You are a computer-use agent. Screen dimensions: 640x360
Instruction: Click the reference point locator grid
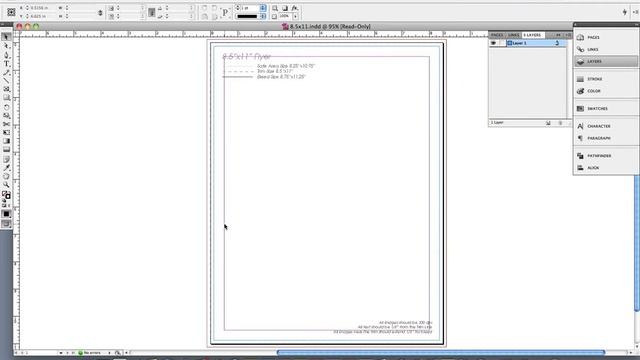(x=11, y=12)
